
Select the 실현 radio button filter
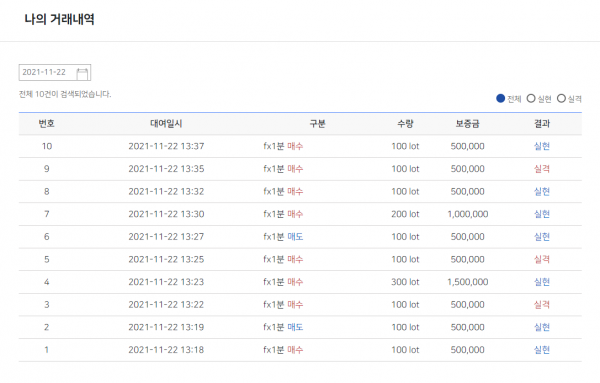pos(531,99)
